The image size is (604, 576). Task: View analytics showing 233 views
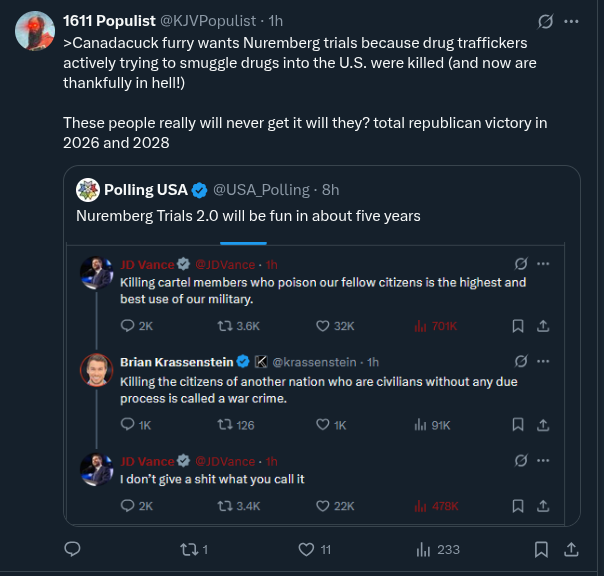[x=424, y=549]
